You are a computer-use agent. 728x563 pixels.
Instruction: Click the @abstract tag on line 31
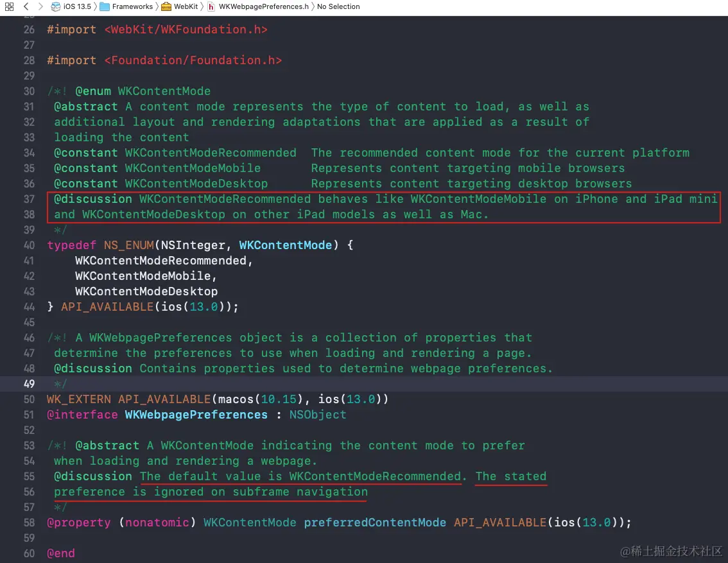pos(86,107)
